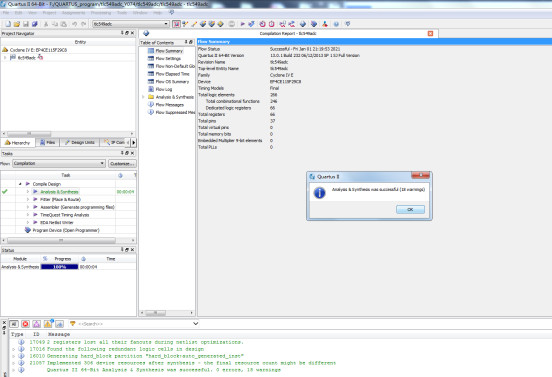This screenshot has width=552, height=377.
Task: Open the message search dropdown arrow
Action: (195, 323)
